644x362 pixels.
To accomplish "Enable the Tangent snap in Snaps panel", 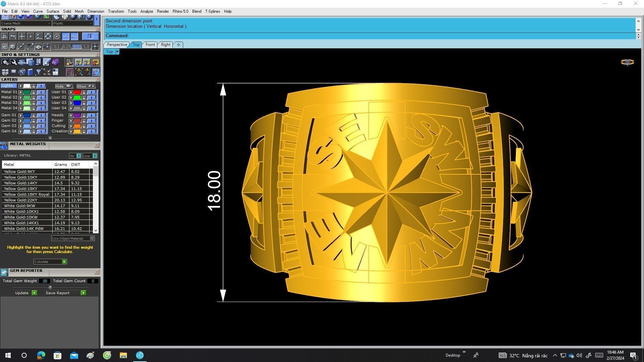I will click(x=13, y=36).
